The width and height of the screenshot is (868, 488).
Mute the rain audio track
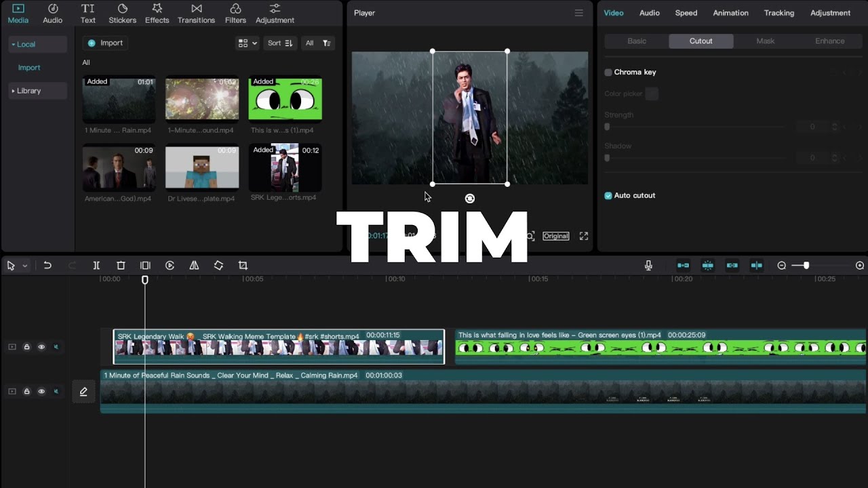point(56,391)
